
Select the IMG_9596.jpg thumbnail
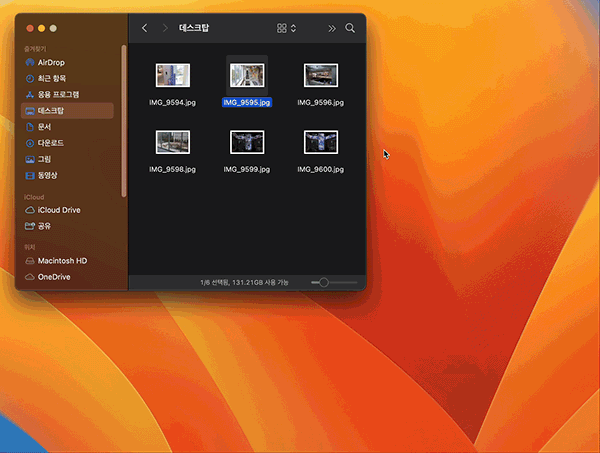click(321, 75)
